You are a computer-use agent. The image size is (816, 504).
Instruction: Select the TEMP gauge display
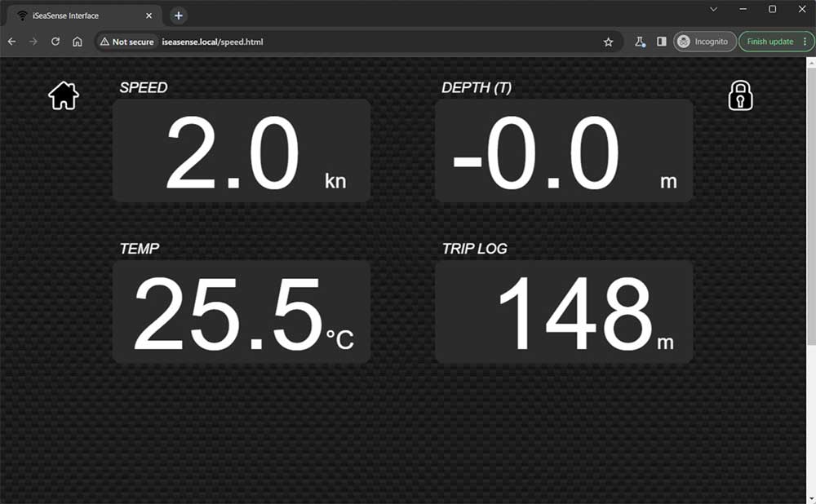(242, 312)
